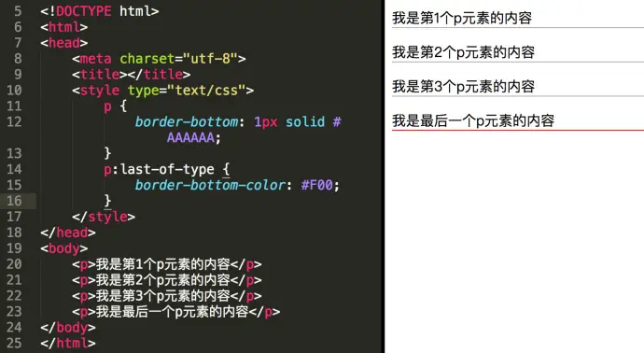Click the opening body tag
Image resolution: width=644 pixels, height=353 pixels.
point(64,248)
